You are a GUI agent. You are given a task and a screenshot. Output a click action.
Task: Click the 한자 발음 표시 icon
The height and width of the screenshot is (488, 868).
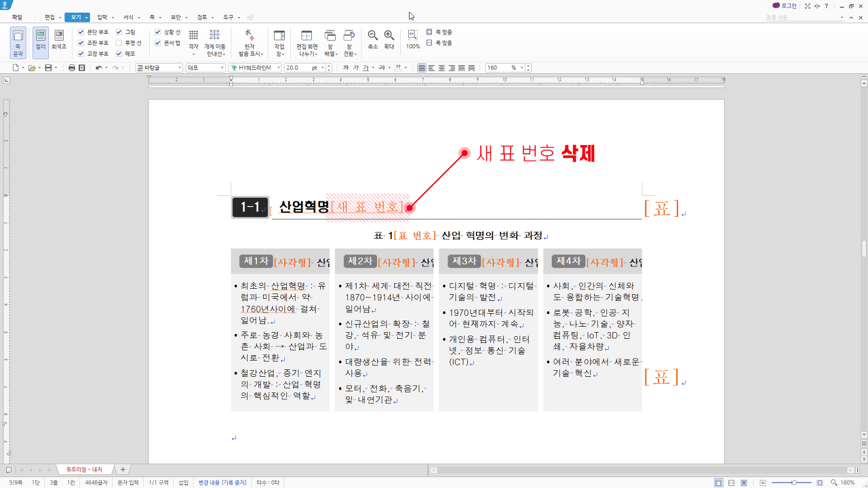[x=249, y=42]
